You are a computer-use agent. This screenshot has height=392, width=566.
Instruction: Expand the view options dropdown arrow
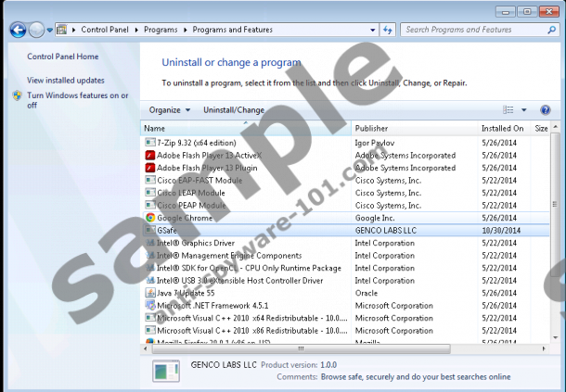[523, 109]
